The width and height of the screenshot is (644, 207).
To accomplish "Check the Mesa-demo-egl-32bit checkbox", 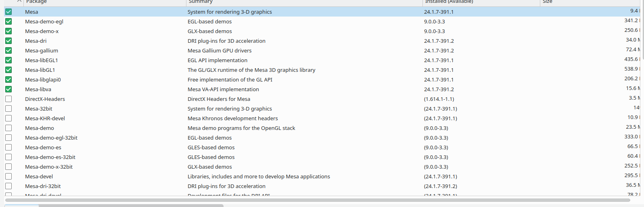I will 8,138.
